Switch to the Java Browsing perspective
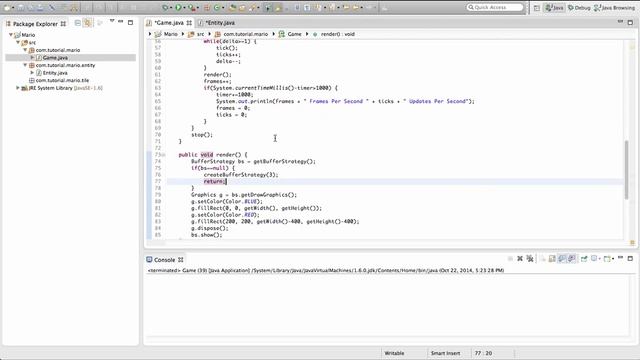The height and width of the screenshot is (360, 640). (614, 7)
